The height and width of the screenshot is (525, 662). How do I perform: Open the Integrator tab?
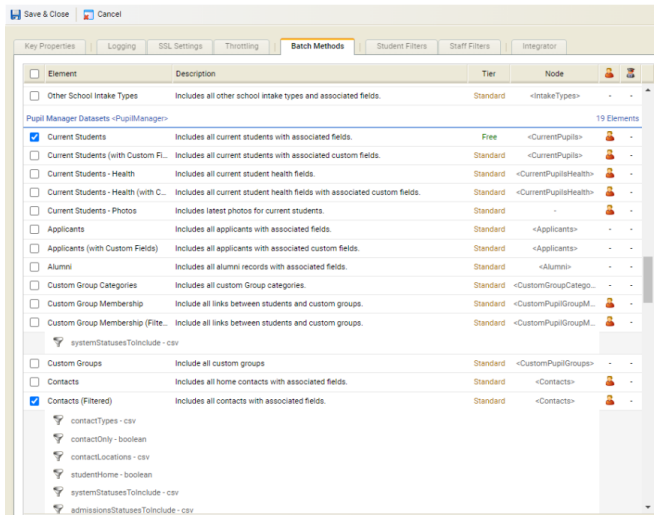pos(539,46)
